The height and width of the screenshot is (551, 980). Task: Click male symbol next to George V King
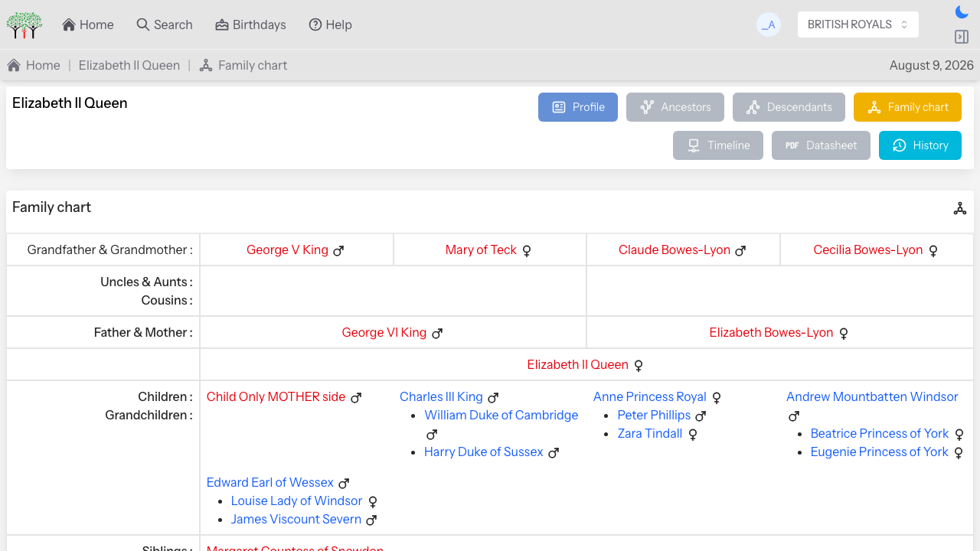coord(338,250)
